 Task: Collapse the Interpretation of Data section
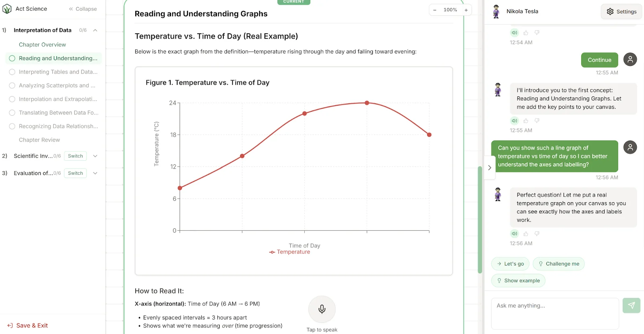coord(95,30)
